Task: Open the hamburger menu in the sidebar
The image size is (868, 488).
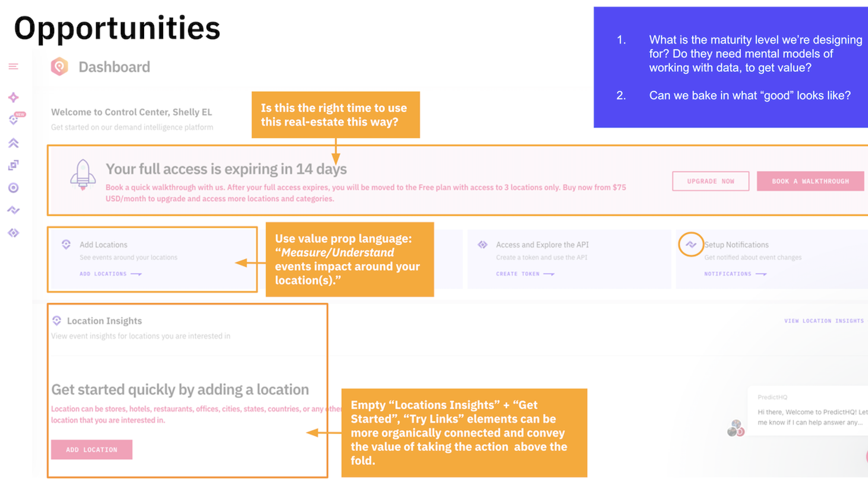Action: (13, 66)
